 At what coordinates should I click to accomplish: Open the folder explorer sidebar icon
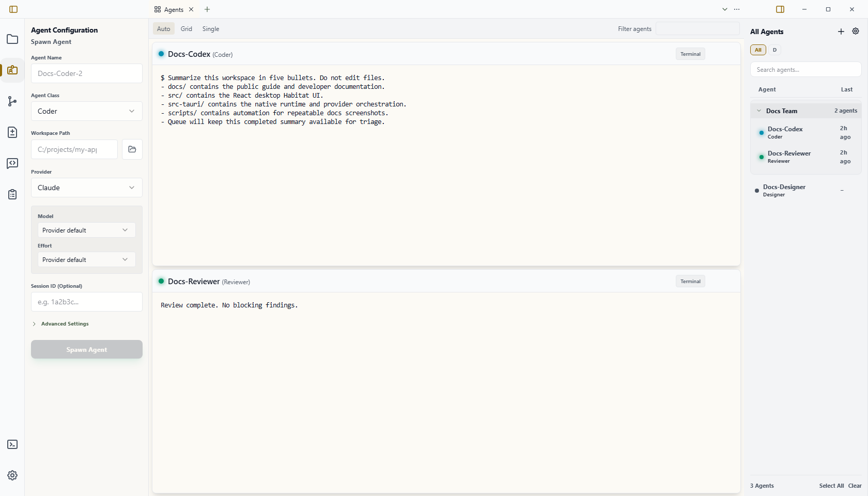tap(12, 39)
